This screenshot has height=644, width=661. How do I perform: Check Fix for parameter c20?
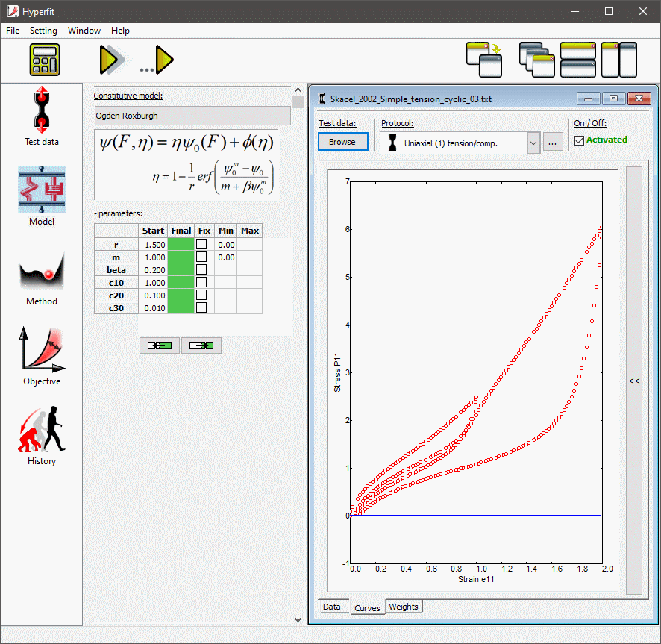click(201, 295)
